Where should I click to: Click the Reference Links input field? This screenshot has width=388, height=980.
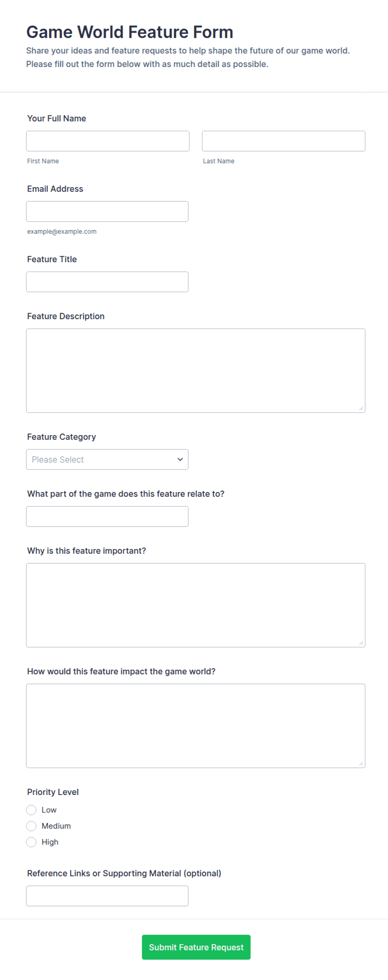click(107, 896)
